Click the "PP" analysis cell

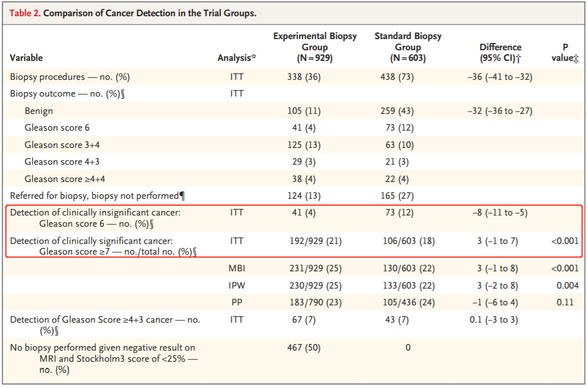(x=237, y=303)
